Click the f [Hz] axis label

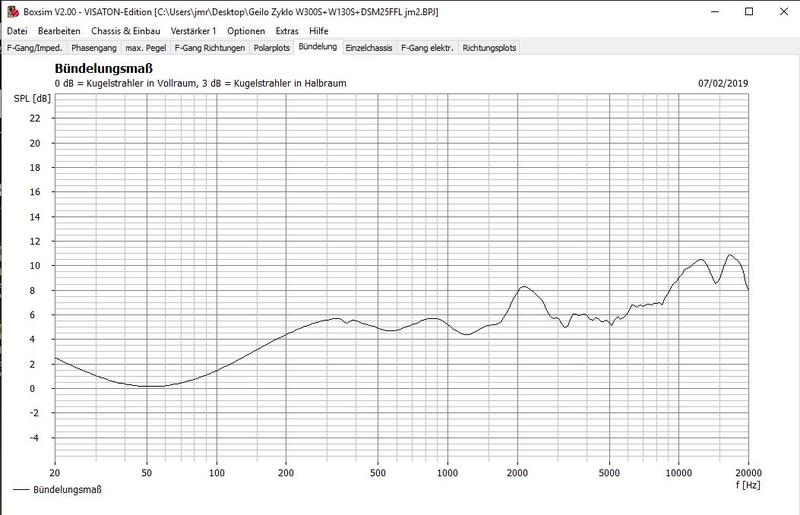tap(748, 484)
